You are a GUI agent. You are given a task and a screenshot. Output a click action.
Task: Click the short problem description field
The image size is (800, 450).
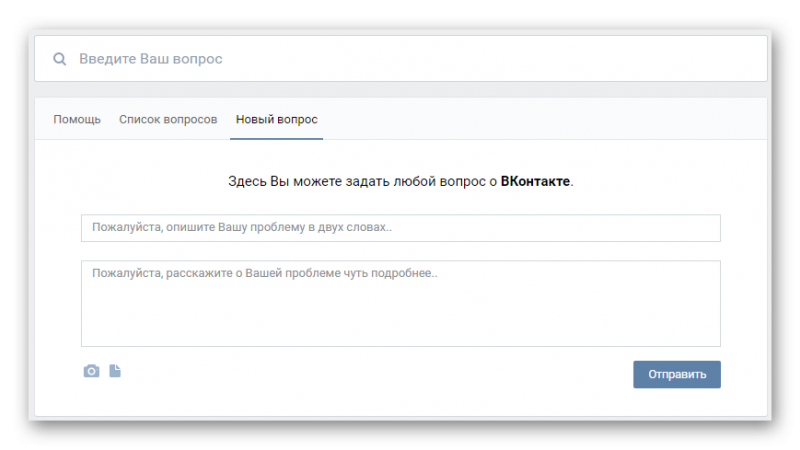401,228
